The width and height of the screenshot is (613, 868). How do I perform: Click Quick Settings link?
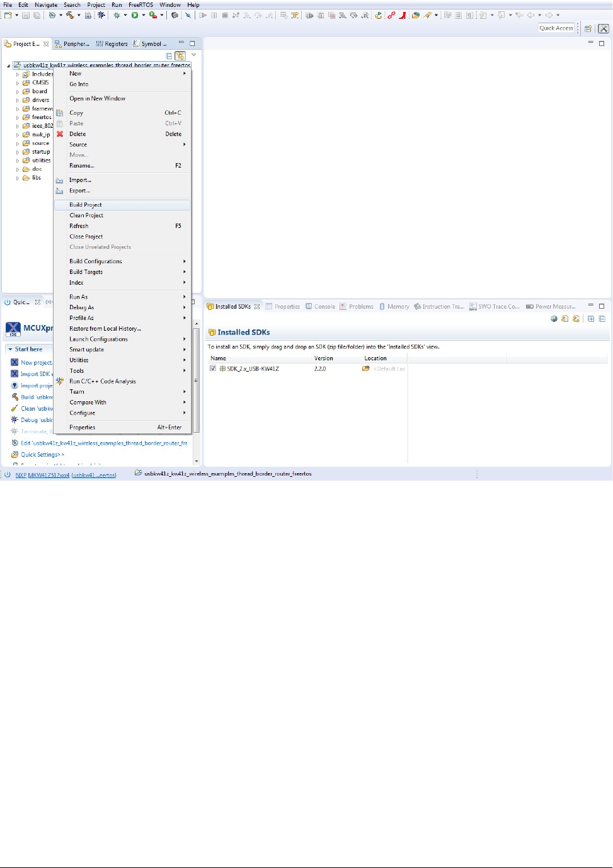point(42,455)
